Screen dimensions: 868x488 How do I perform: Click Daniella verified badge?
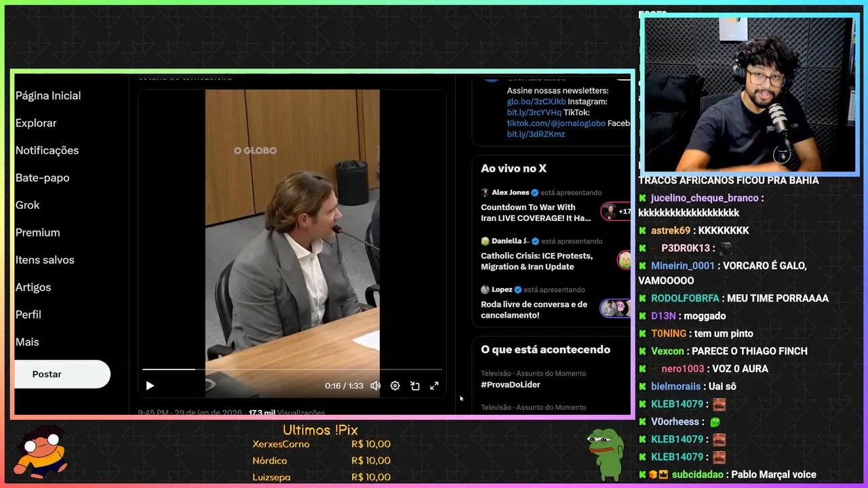[x=535, y=241]
